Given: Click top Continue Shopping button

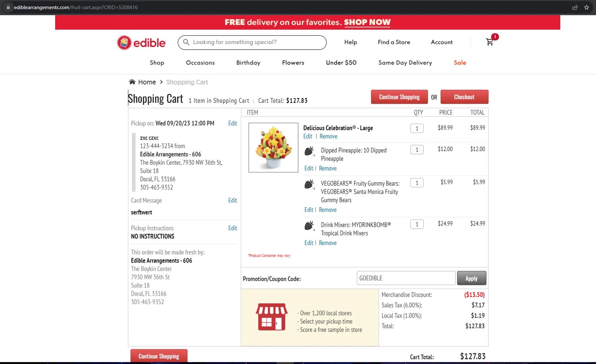Looking at the screenshot, I should (x=399, y=97).
